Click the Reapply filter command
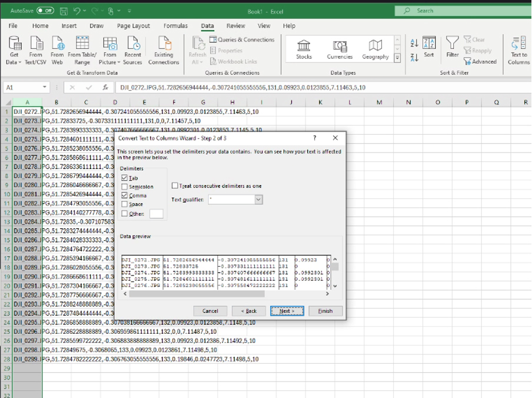Image resolution: width=532 pixels, height=398 pixels. coord(478,51)
